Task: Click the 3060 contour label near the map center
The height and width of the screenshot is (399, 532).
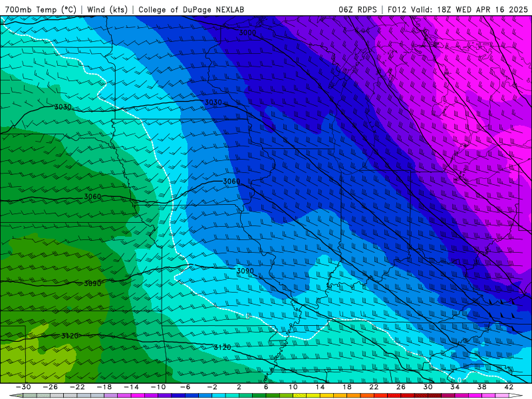Action: pyautogui.click(x=231, y=182)
